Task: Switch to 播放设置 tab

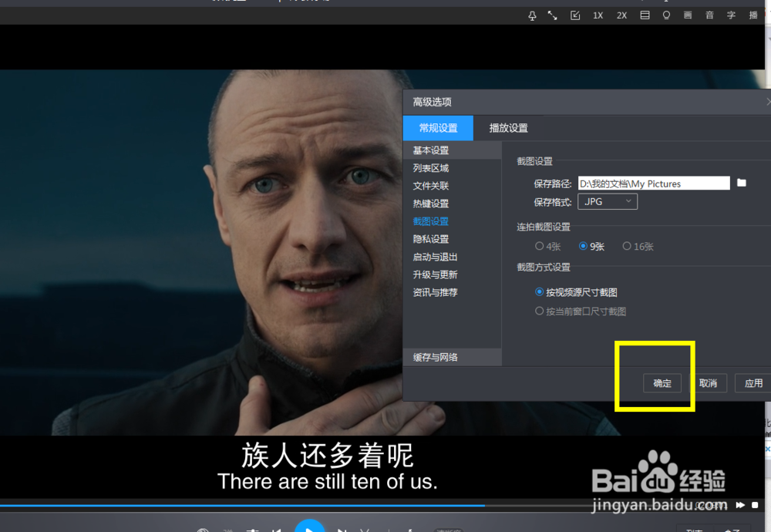Action: point(508,128)
